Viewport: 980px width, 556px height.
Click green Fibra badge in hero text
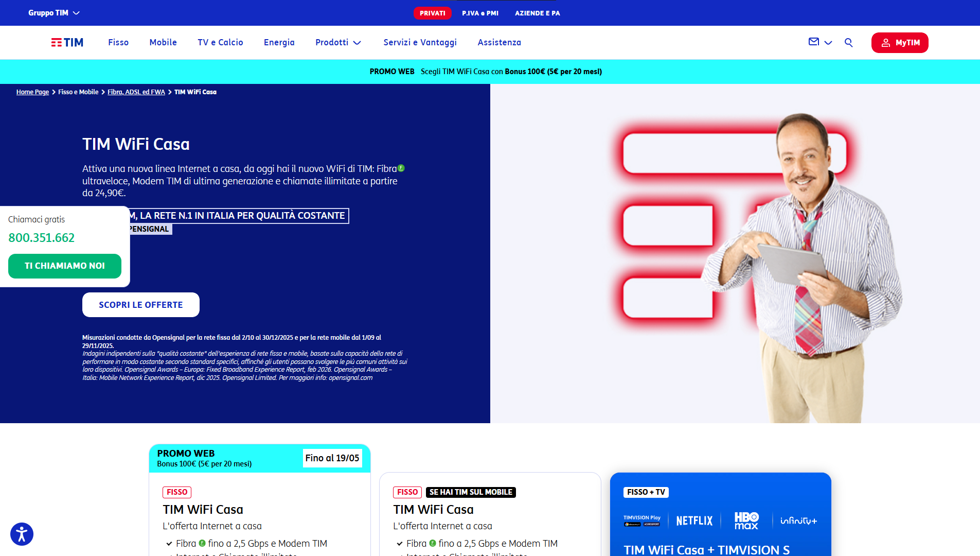point(401,168)
